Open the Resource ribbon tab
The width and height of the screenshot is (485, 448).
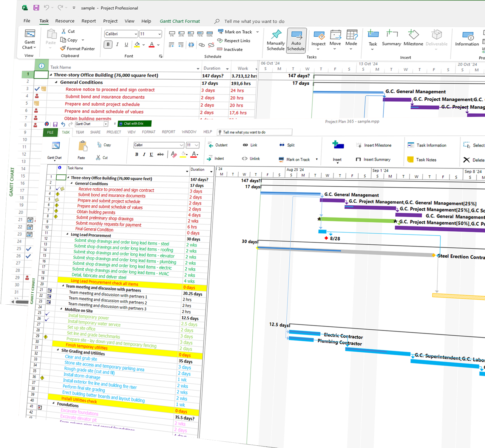pos(65,21)
